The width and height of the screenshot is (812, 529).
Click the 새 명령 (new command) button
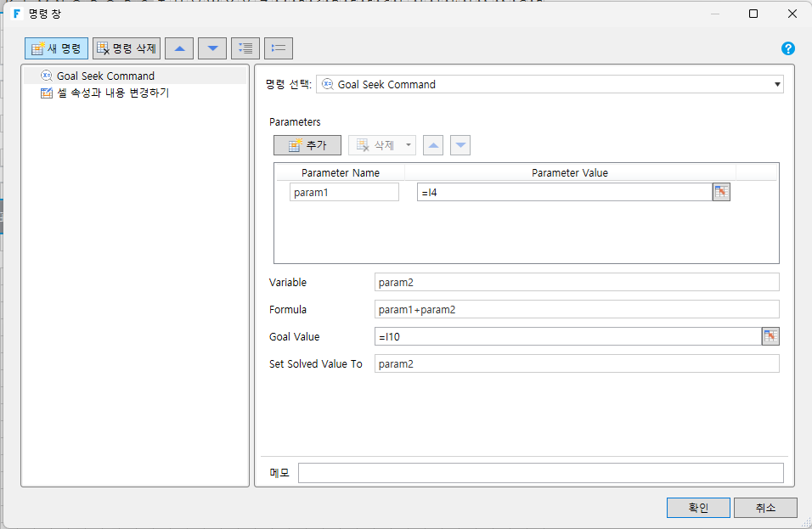(56, 48)
